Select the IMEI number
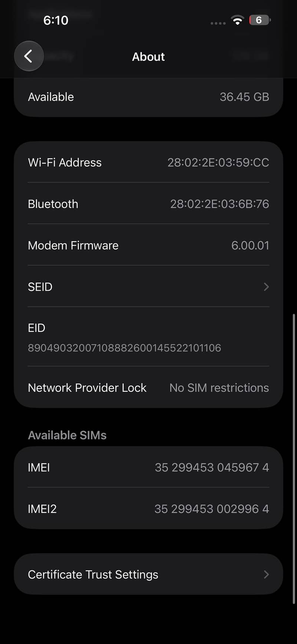 tap(212, 467)
